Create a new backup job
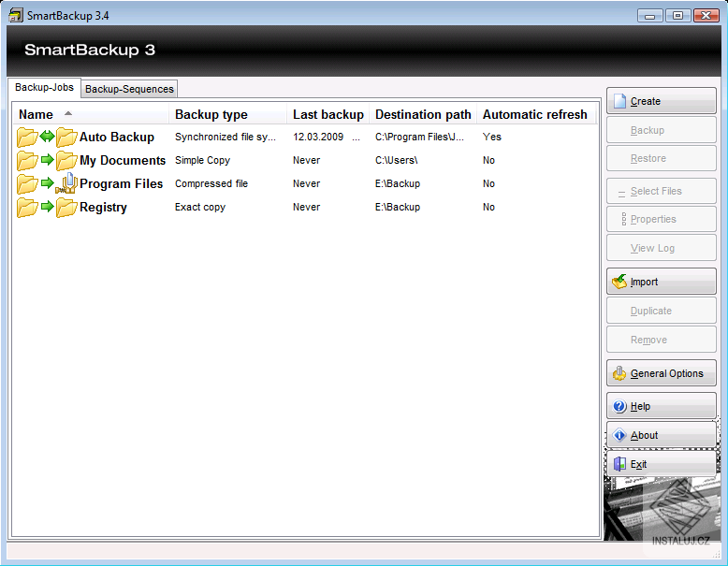 [662, 101]
